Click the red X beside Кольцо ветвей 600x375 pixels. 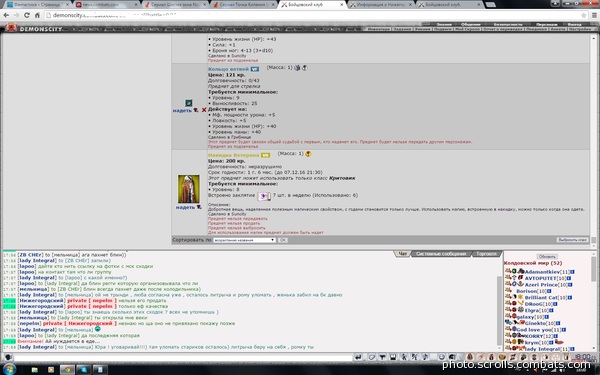204,110
